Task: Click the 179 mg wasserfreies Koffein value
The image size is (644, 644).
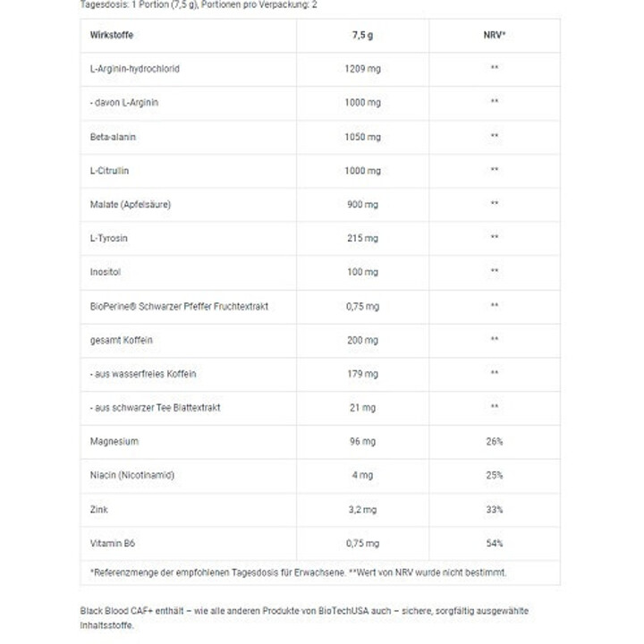Action: point(362,374)
